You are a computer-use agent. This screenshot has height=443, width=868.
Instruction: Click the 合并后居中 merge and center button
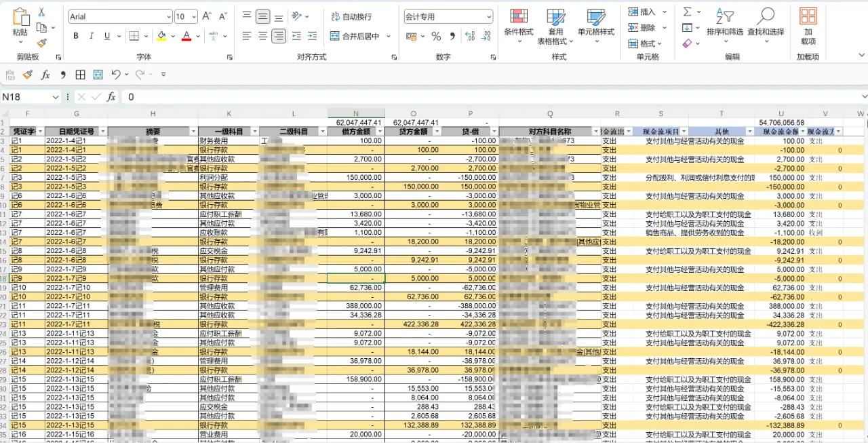pos(355,36)
